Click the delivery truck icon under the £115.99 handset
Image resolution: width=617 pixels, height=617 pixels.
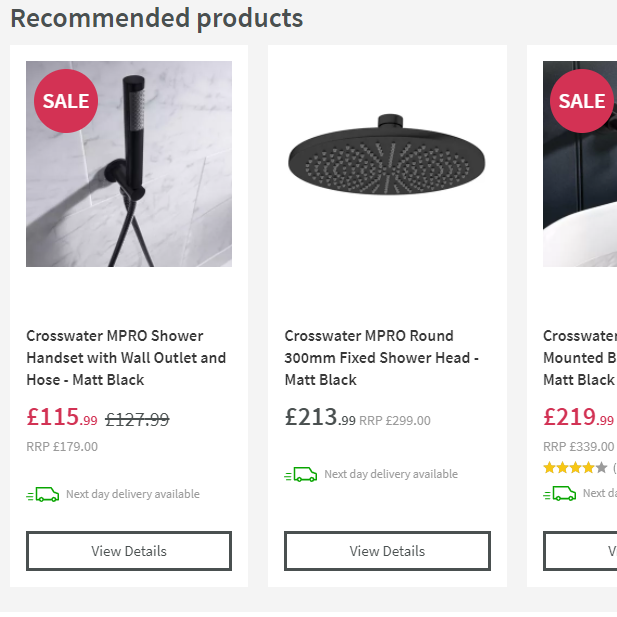(43, 494)
